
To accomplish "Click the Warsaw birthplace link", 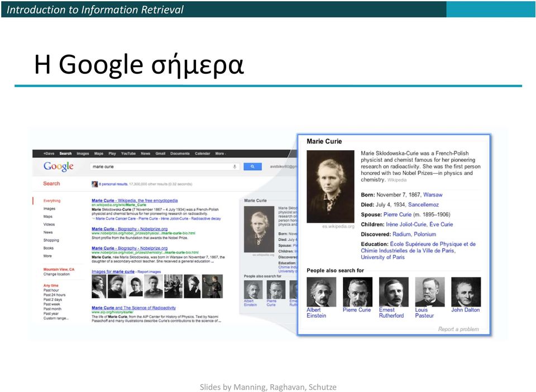I will [433, 195].
